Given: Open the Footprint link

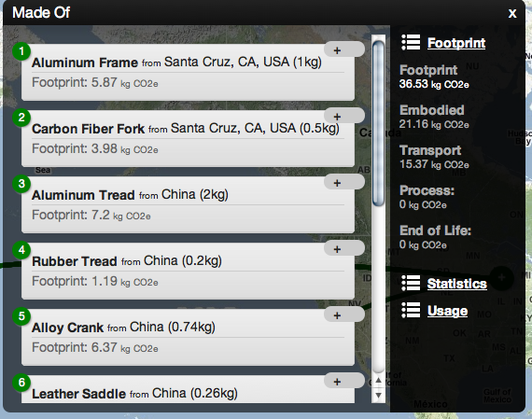Looking at the screenshot, I should pos(456,43).
